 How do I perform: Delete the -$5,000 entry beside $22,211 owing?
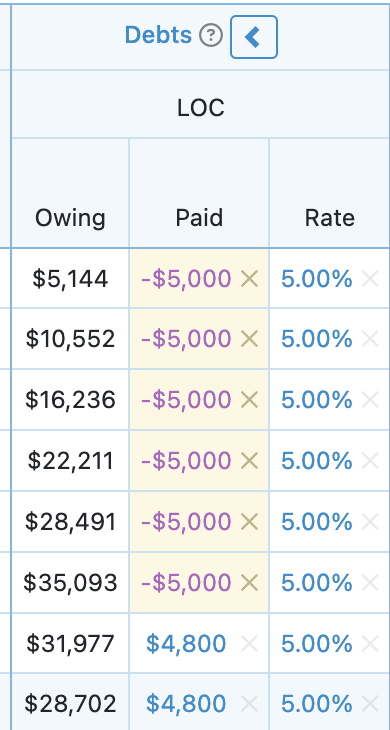coord(249,460)
